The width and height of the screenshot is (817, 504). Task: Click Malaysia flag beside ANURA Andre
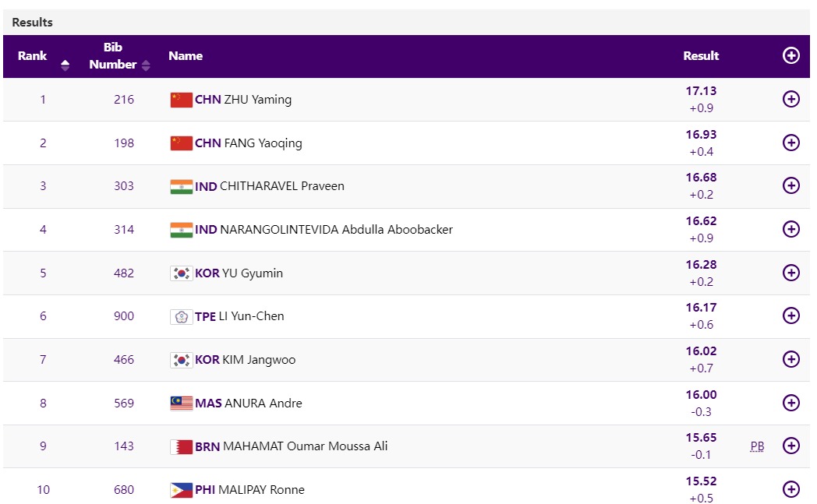pos(181,404)
